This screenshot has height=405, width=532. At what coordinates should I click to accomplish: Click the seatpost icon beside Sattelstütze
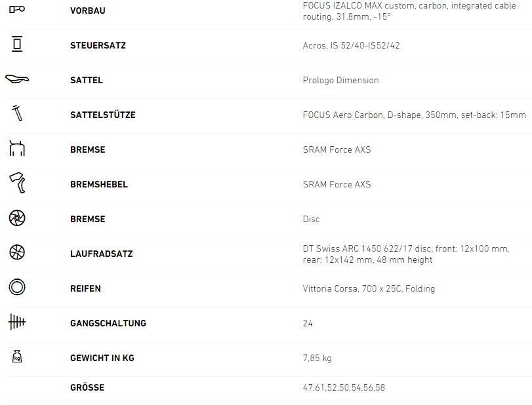tap(17, 113)
